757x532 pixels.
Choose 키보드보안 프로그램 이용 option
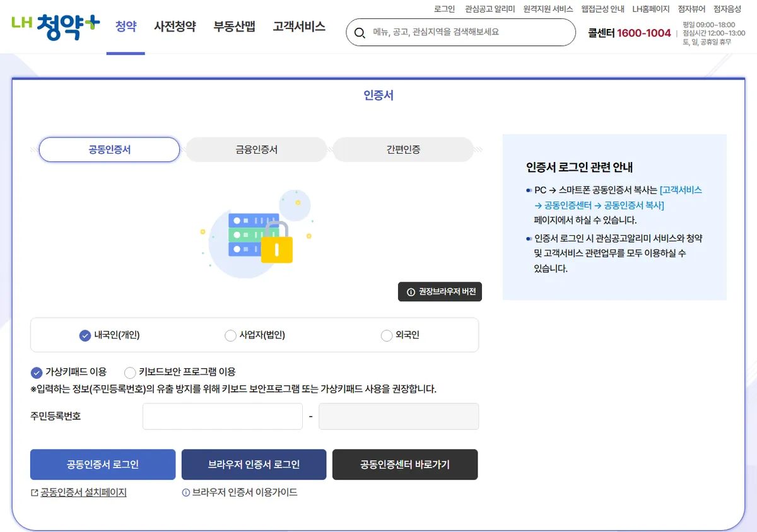(x=130, y=372)
